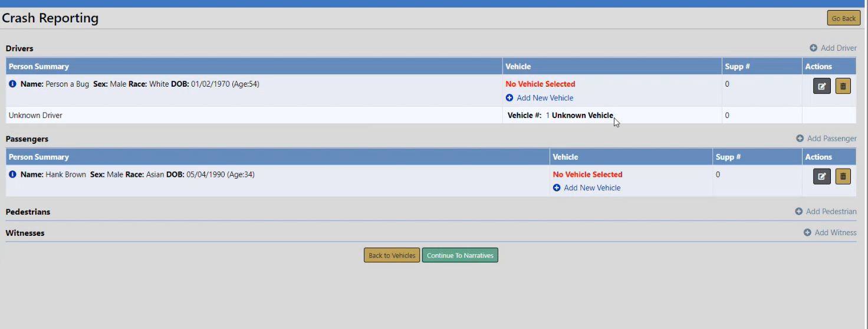Continue to Narratives step
This screenshot has height=329, width=868.
460,255
